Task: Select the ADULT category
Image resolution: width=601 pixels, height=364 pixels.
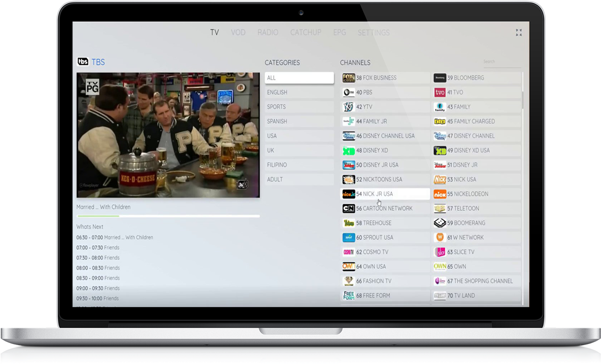Action: (x=299, y=179)
